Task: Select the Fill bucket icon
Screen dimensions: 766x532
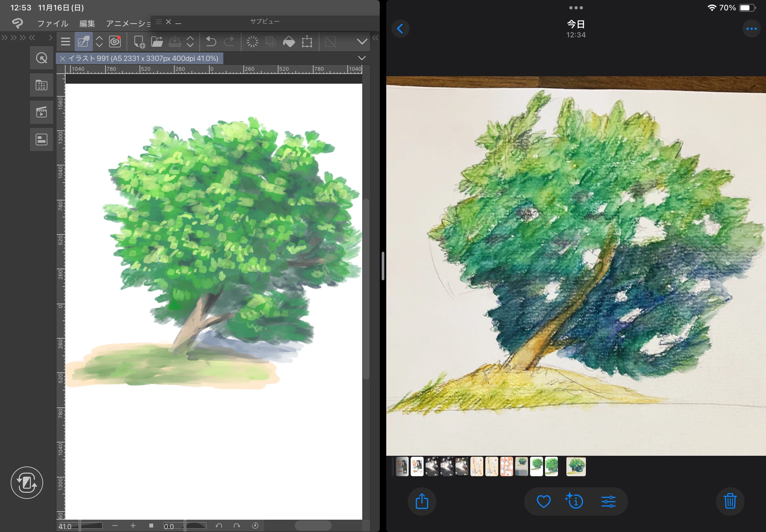Action: (289, 42)
